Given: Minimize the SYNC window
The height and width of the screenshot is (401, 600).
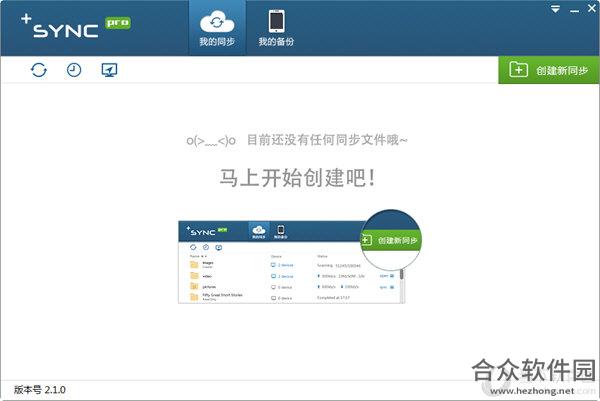Looking at the screenshot, I should click(x=574, y=11).
